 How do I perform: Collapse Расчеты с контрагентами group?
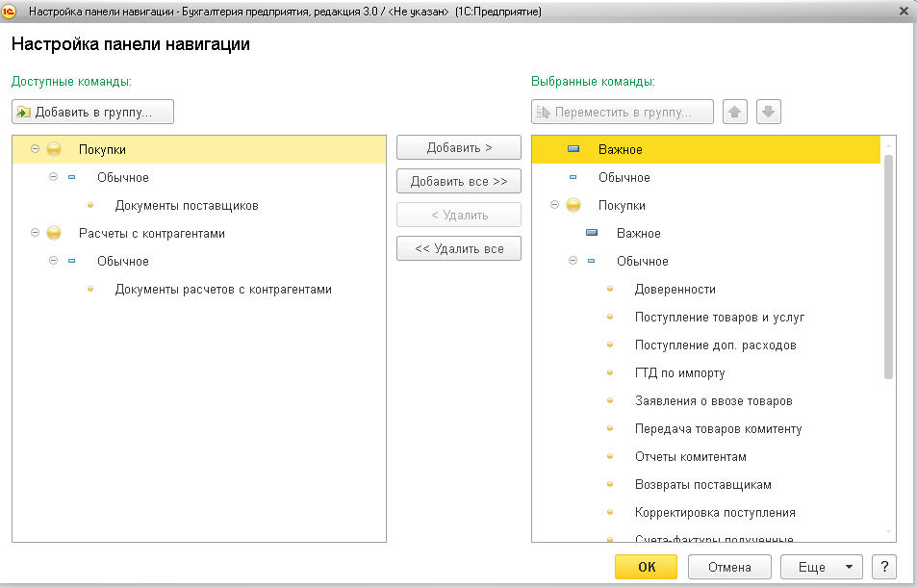coord(35,233)
